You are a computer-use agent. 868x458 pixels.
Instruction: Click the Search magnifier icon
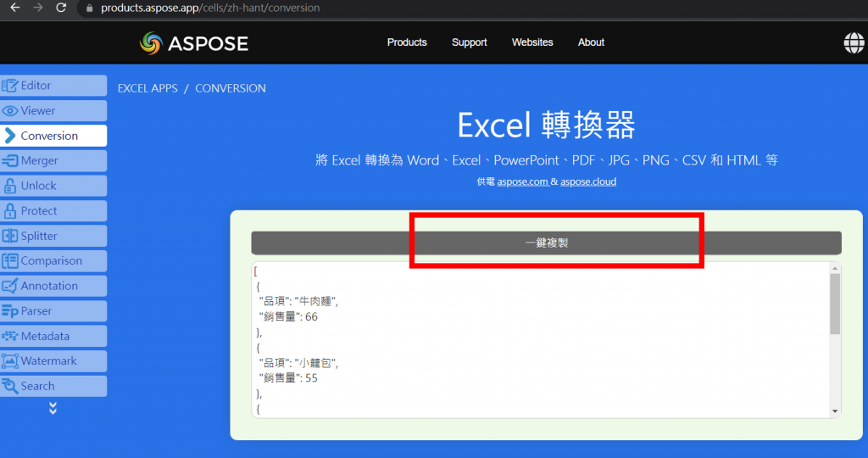9,386
